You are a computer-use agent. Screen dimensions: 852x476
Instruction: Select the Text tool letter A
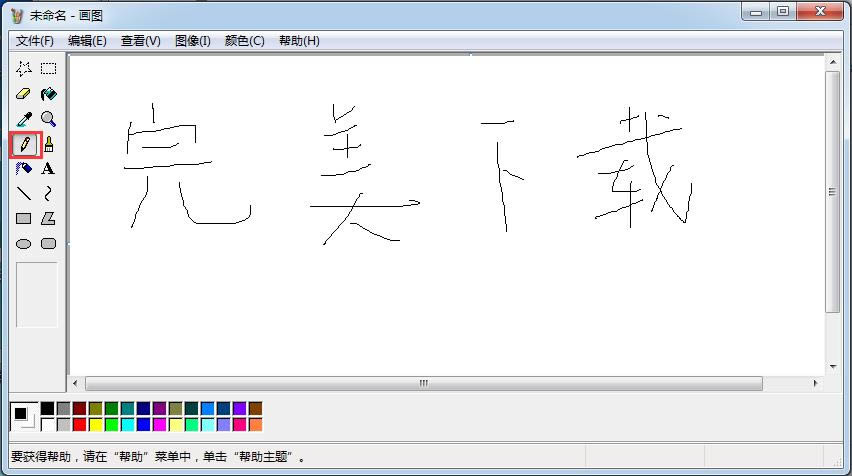click(x=48, y=168)
